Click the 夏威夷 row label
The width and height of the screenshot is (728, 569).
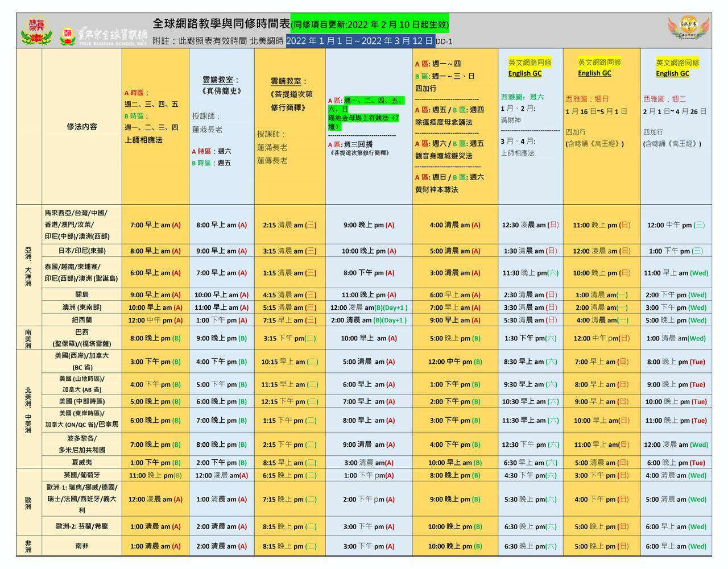point(81,463)
